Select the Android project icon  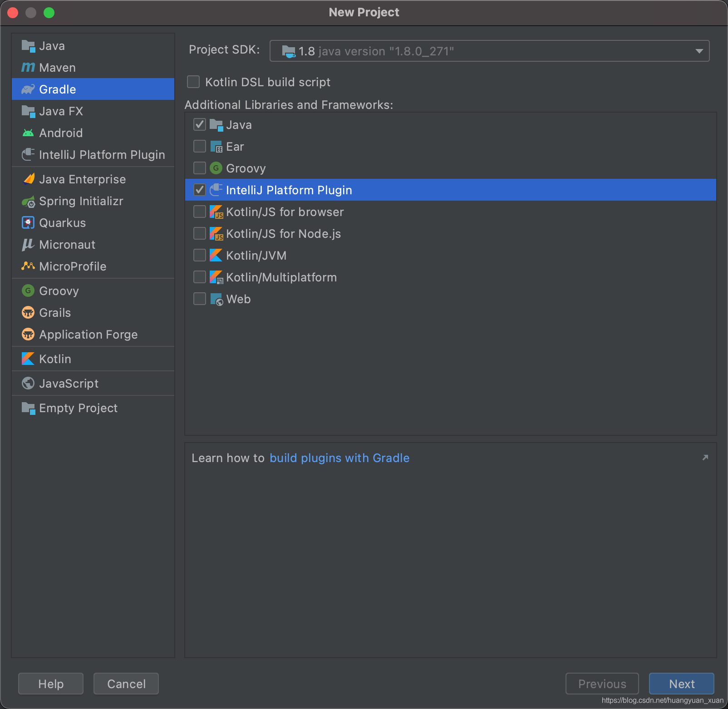28,133
